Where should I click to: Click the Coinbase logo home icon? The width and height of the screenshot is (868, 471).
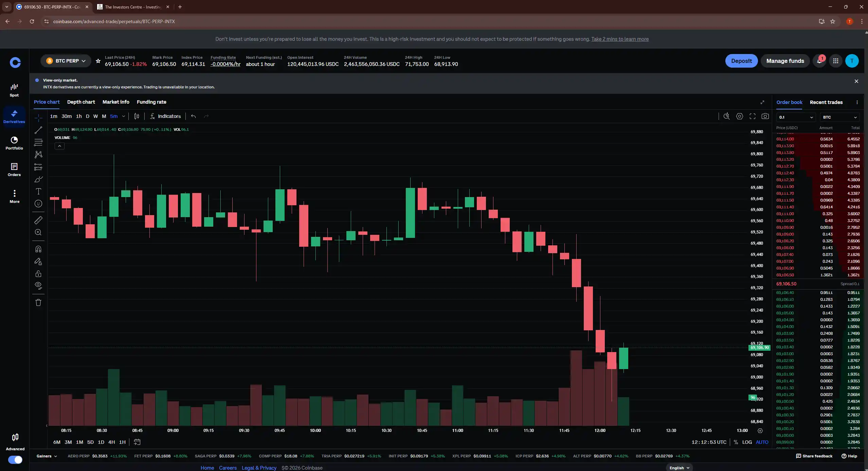tap(15, 63)
